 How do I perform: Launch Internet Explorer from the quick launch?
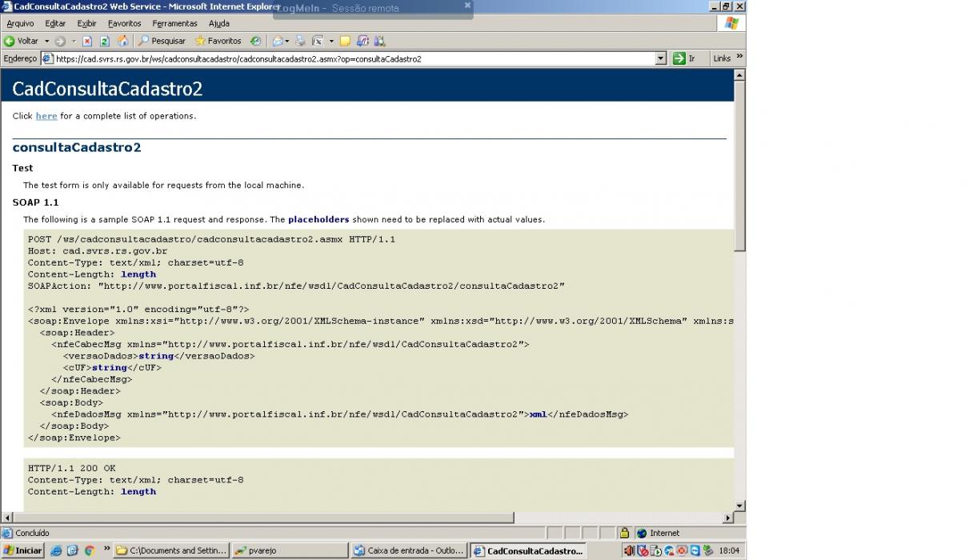tap(56, 550)
